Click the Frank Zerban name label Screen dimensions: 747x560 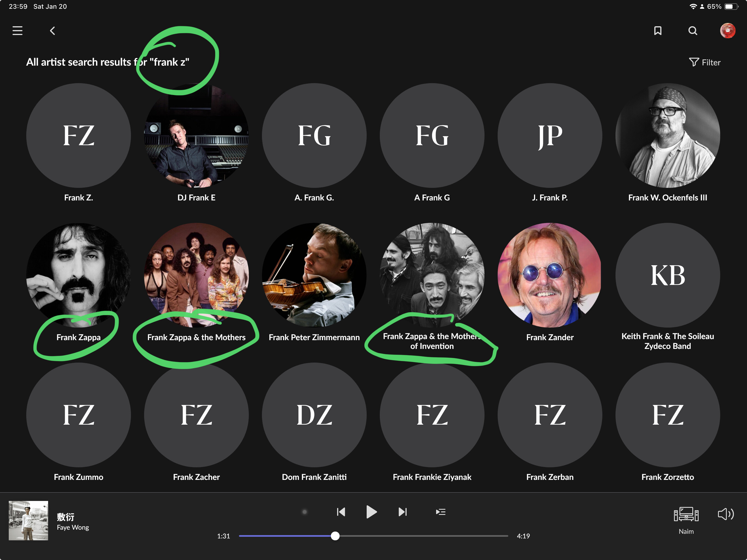(550, 477)
